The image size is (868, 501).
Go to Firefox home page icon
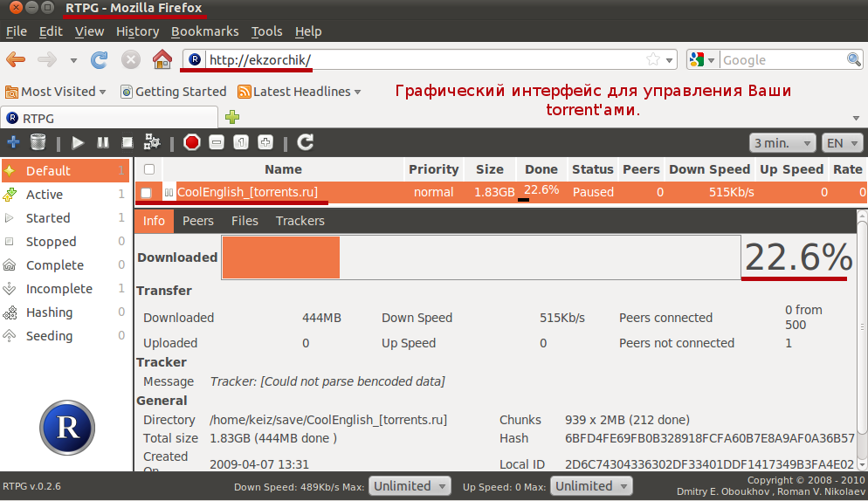click(162, 59)
